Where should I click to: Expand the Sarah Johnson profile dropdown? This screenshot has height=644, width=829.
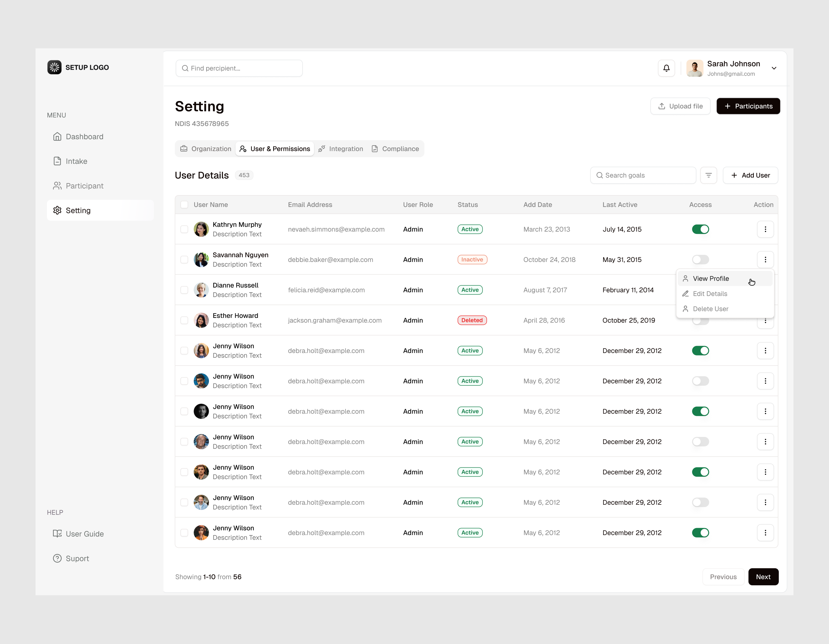tap(774, 68)
